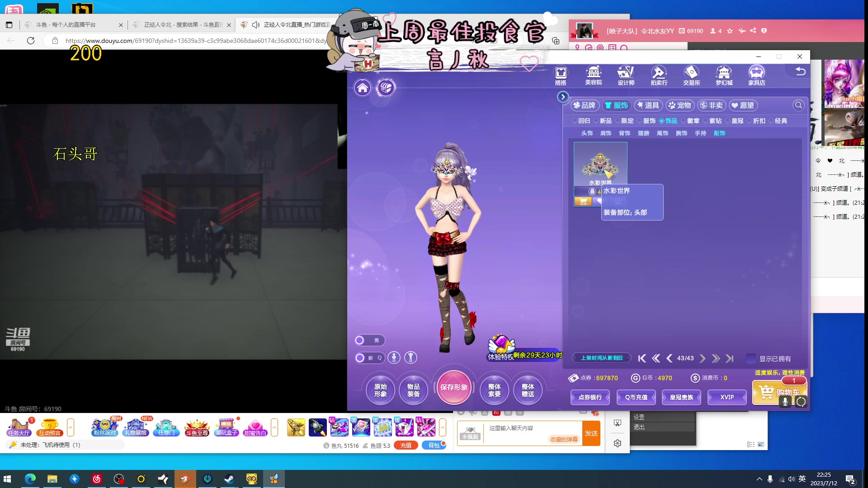Open the 购物车 shopping cart
Image resolution: width=868 pixels, height=488 pixels.
[778, 392]
